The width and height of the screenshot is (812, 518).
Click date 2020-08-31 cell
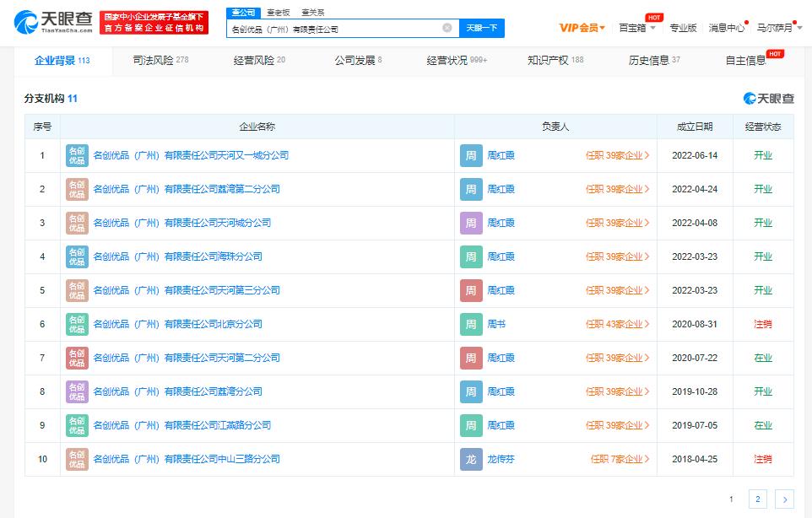[695, 324]
